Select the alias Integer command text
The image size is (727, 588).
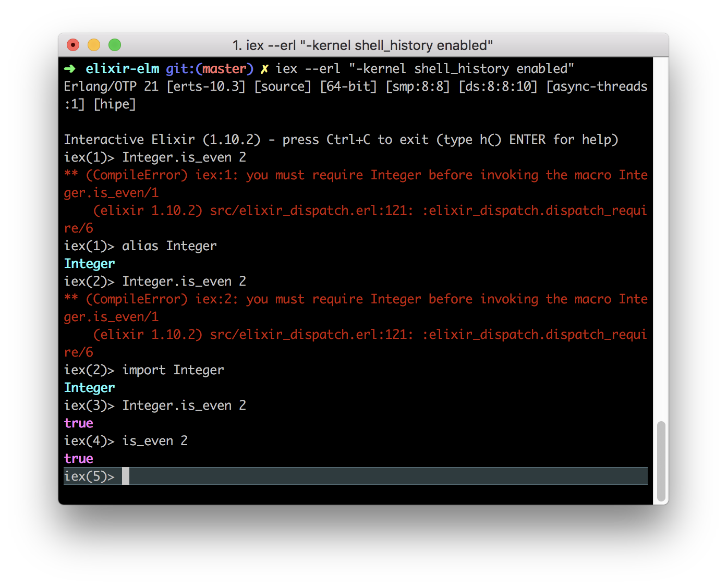(x=169, y=246)
